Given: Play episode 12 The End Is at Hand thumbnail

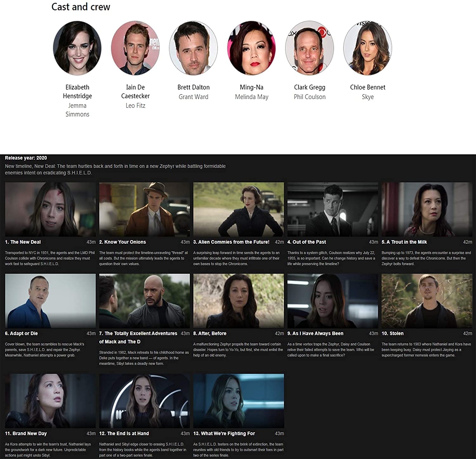Looking at the screenshot, I should click(144, 401).
